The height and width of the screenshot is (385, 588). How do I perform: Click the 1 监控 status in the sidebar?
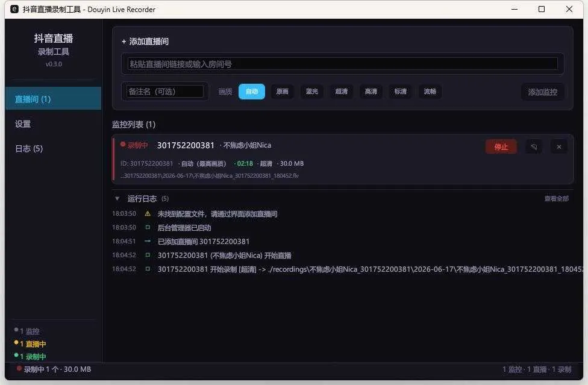click(x=27, y=331)
